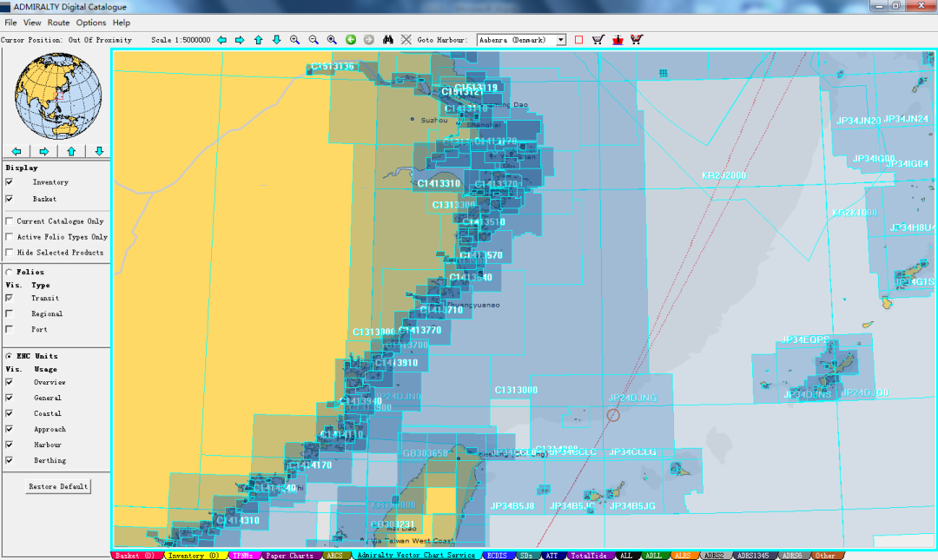Select the ENC Units radio button

[9, 356]
